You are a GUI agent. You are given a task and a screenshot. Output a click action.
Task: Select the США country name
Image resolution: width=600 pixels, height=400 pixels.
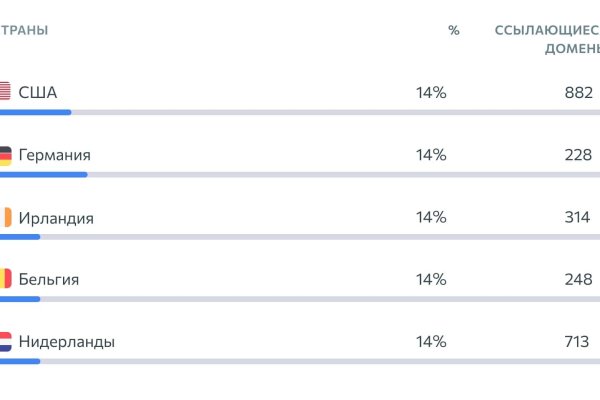pyautogui.click(x=38, y=93)
